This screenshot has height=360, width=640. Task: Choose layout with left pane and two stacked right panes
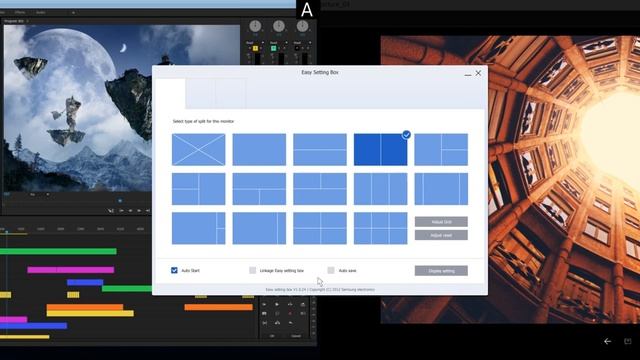coord(441,149)
